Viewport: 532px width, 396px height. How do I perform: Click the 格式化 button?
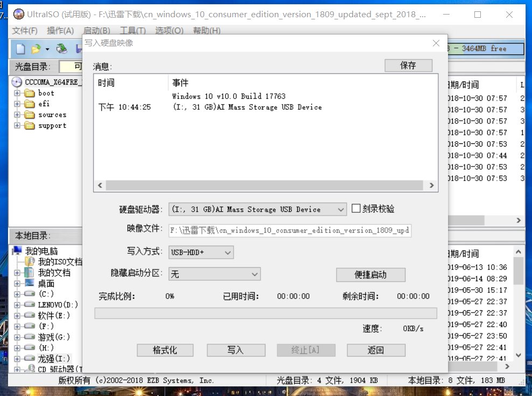click(x=165, y=350)
